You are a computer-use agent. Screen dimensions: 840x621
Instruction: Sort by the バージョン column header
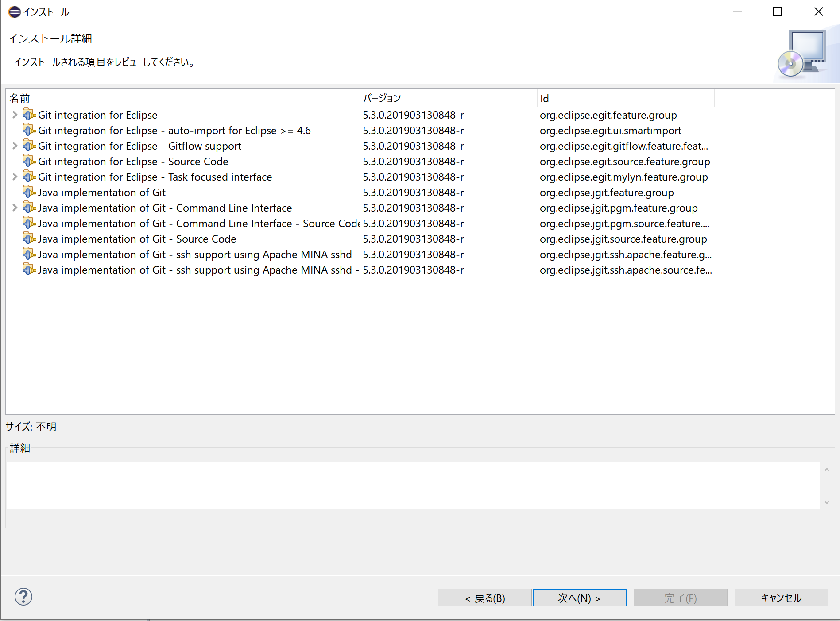449,98
